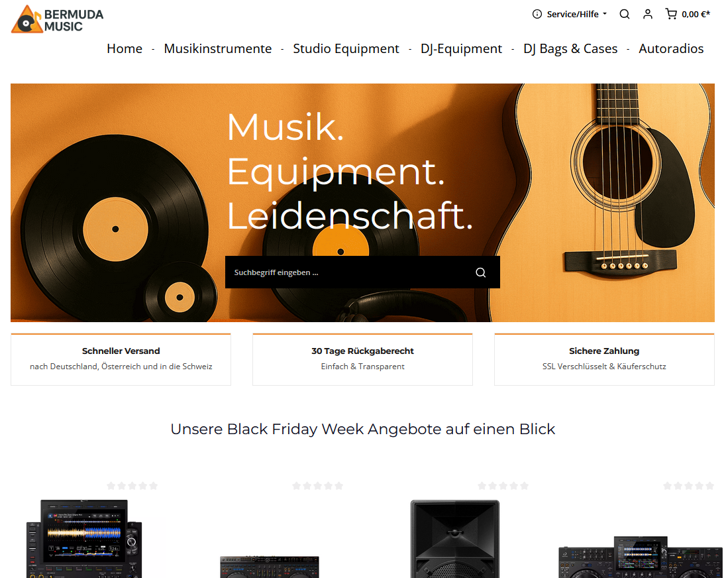Submit search with hero magnifier icon

(480, 272)
